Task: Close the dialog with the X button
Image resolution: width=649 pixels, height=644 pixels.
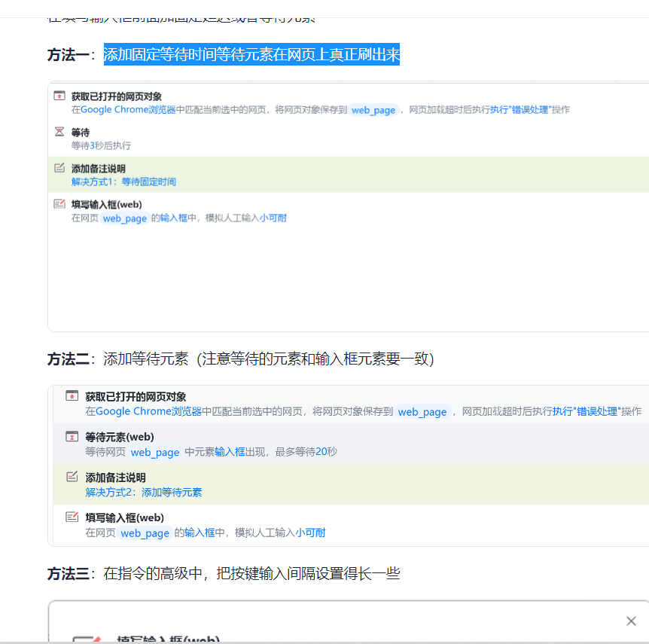Action: pyautogui.click(x=631, y=621)
